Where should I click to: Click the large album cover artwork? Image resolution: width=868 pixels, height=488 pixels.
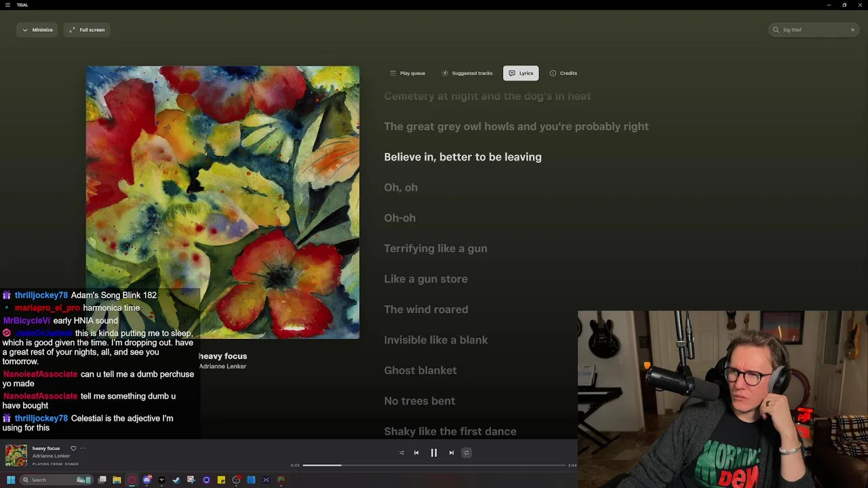[x=222, y=202]
